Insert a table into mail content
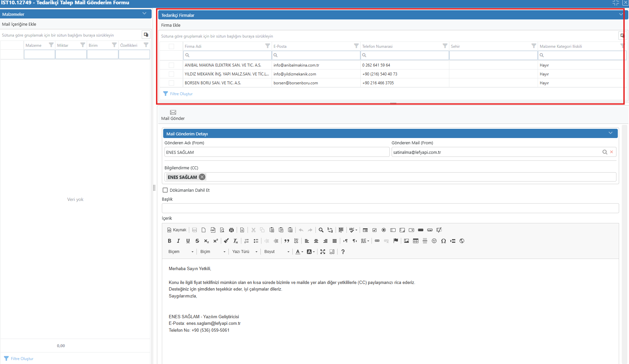The height and width of the screenshot is (364, 629). click(416, 241)
